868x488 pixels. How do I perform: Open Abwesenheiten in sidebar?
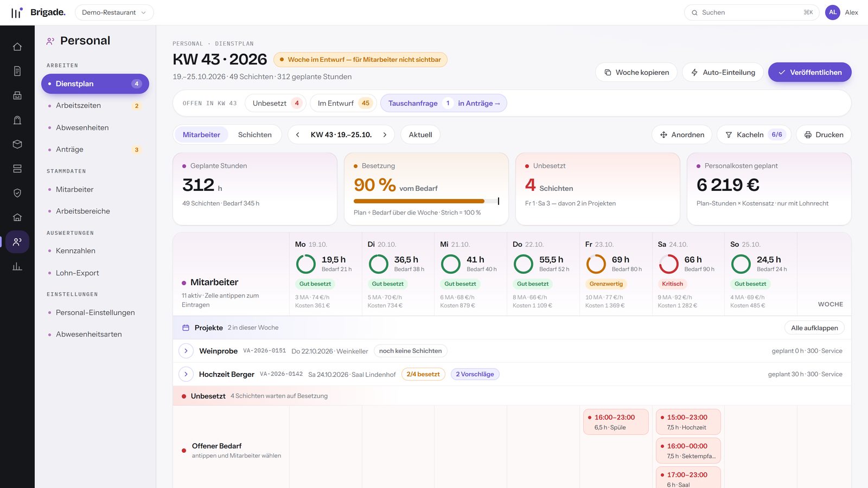click(95, 127)
